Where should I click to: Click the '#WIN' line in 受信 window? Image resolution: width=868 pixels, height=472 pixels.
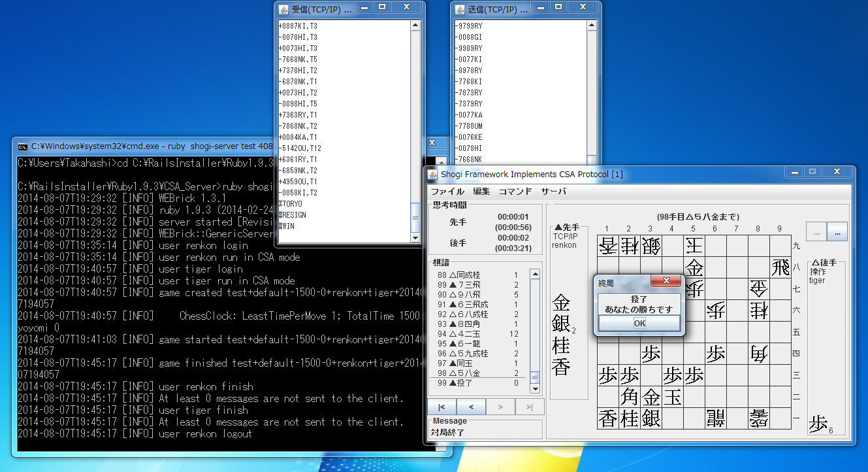point(286,226)
